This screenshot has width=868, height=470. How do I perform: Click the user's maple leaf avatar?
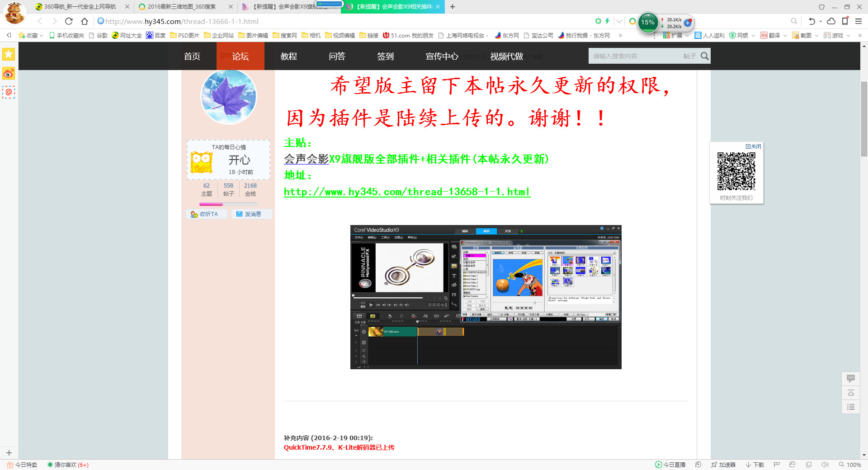228,97
